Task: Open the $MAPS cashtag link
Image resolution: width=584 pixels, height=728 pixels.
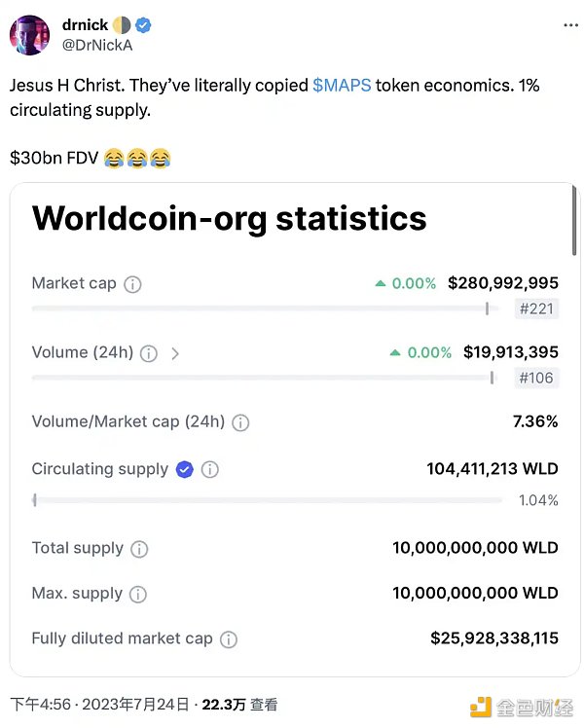Action: (341, 86)
